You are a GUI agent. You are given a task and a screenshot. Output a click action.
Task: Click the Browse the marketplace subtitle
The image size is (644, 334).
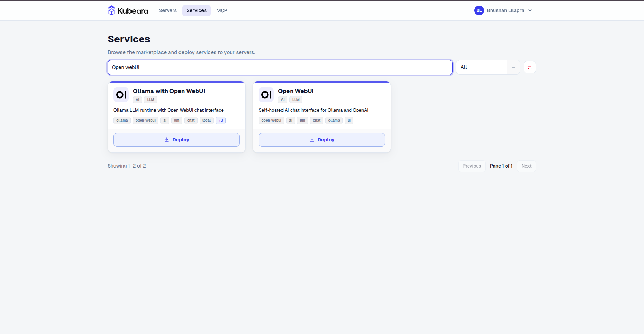coord(181,52)
